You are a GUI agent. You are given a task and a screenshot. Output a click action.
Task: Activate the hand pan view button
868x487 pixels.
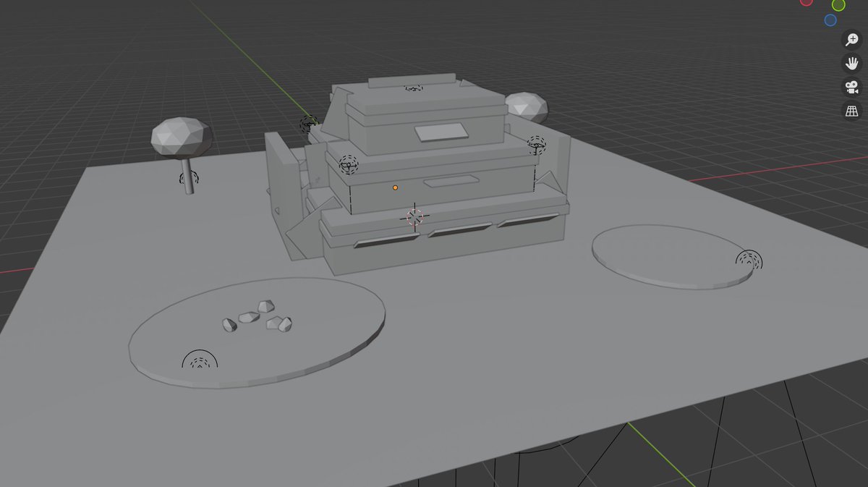coord(852,64)
